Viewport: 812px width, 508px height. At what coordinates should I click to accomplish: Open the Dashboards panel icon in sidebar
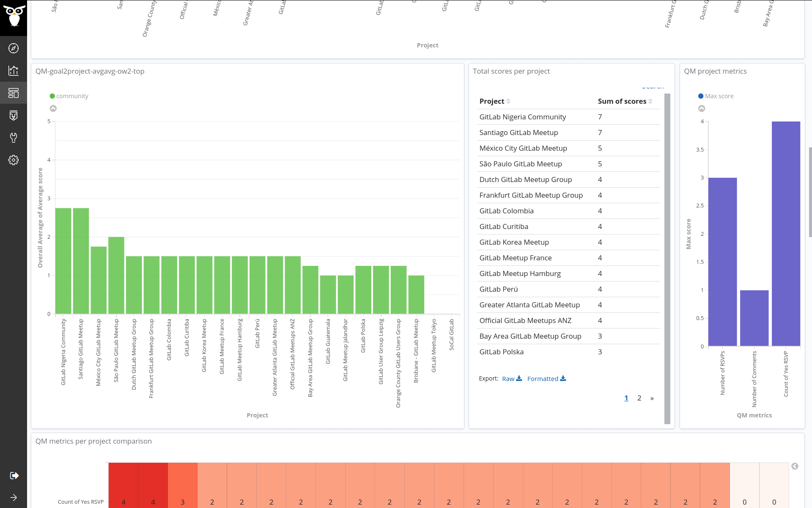[14, 93]
